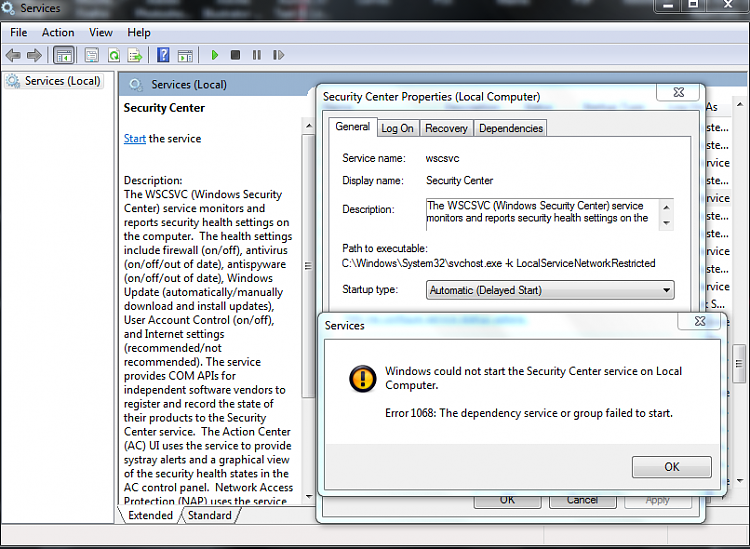Switch to the Extended view tab
The width and height of the screenshot is (750, 549).
pyautogui.click(x=150, y=515)
